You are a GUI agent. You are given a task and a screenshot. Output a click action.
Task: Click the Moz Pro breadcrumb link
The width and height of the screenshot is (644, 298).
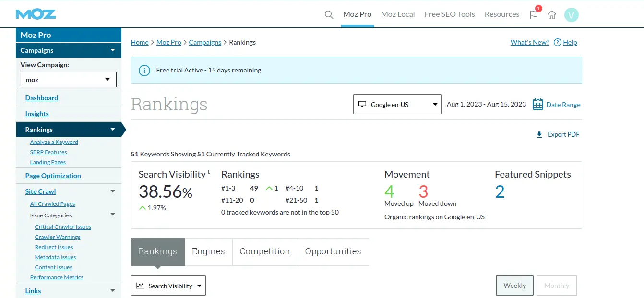(169, 42)
